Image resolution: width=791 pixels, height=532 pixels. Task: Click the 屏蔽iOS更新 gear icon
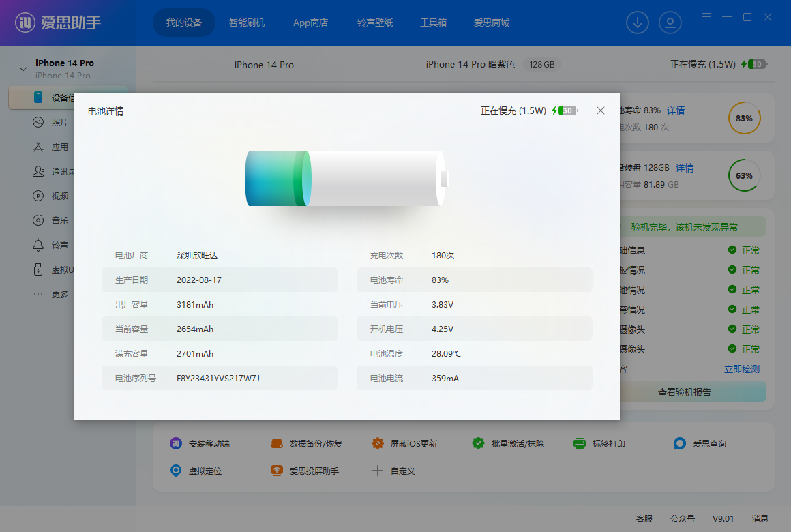point(378,443)
